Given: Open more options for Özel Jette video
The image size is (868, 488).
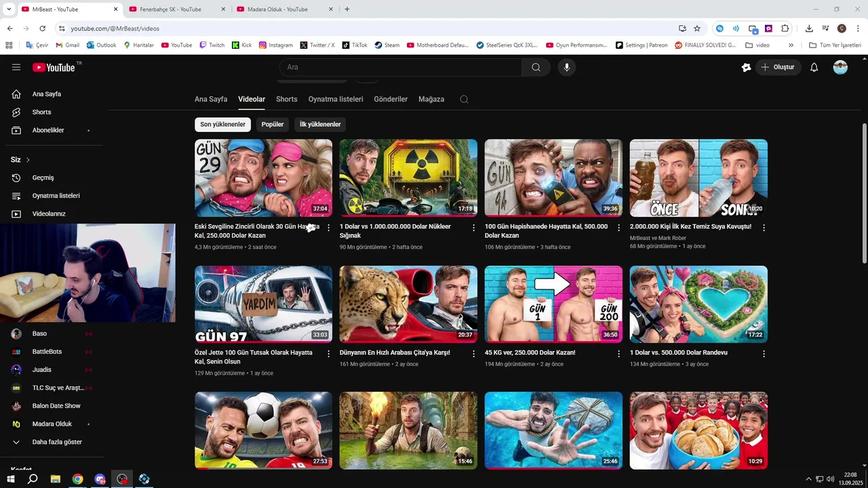Looking at the screenshot, I should point(329,354).
